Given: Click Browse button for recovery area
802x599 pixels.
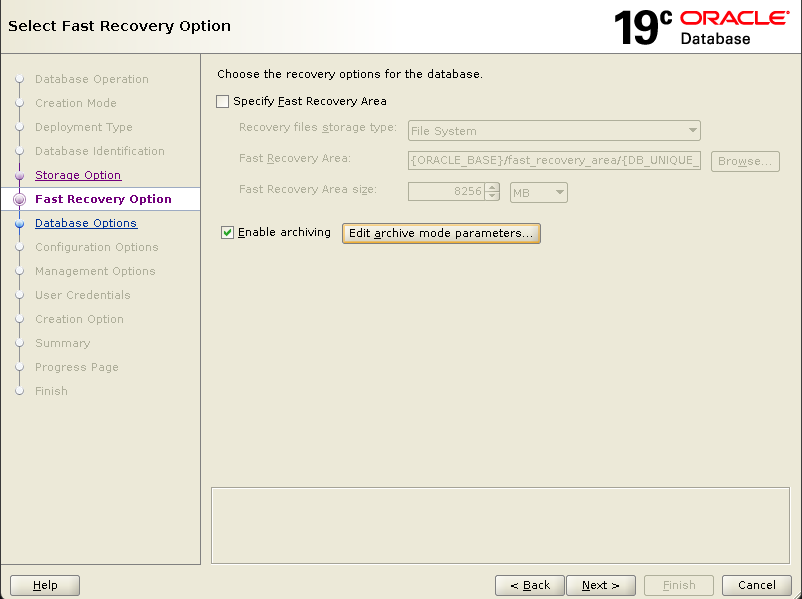Looking at the screenshot, I should 745,161.
